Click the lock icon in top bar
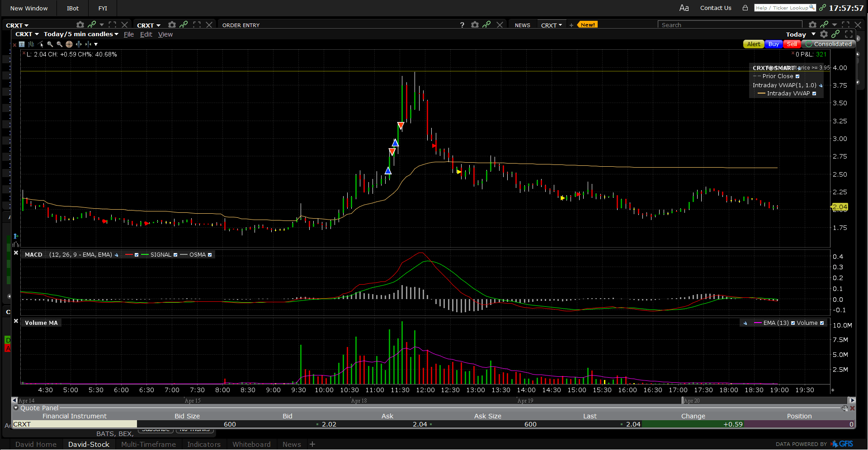Image resolution: width=868 pixels, height=450 pixels. (x=745, y=8)
